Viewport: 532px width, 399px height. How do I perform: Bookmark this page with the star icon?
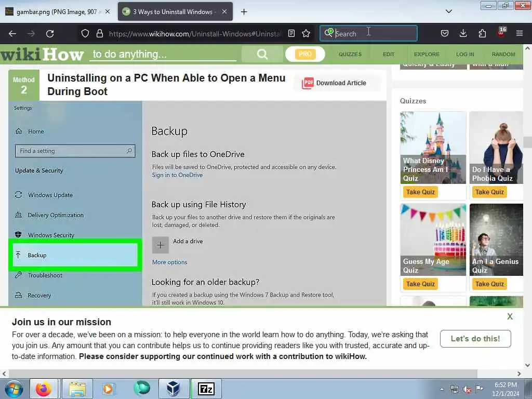[306, 33]
